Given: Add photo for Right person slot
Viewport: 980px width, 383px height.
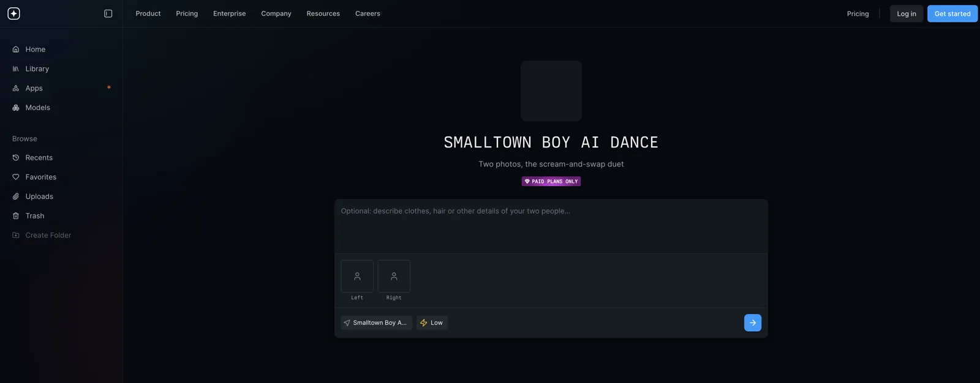Looking at the screenshot, I should coord(394,277).
